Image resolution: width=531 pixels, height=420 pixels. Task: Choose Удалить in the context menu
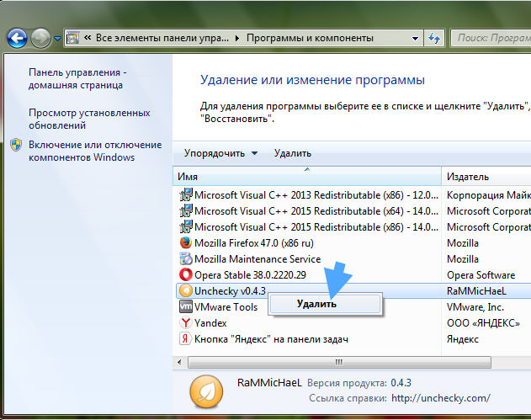point(325,304)
